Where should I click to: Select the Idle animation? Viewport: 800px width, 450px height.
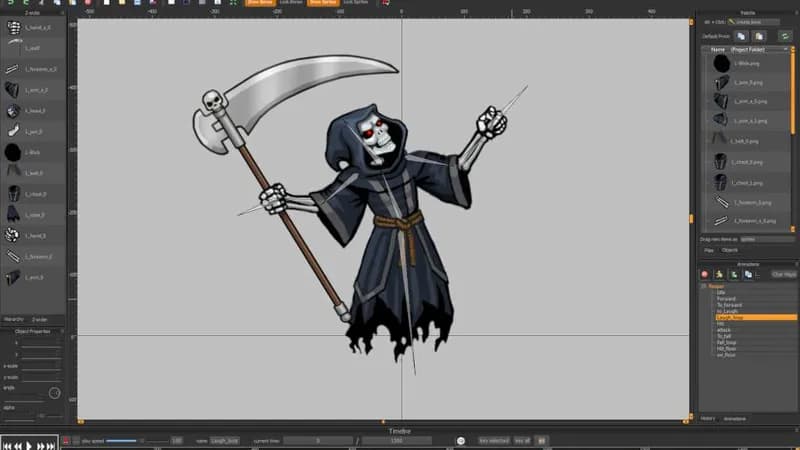click(x=721, y=292)
